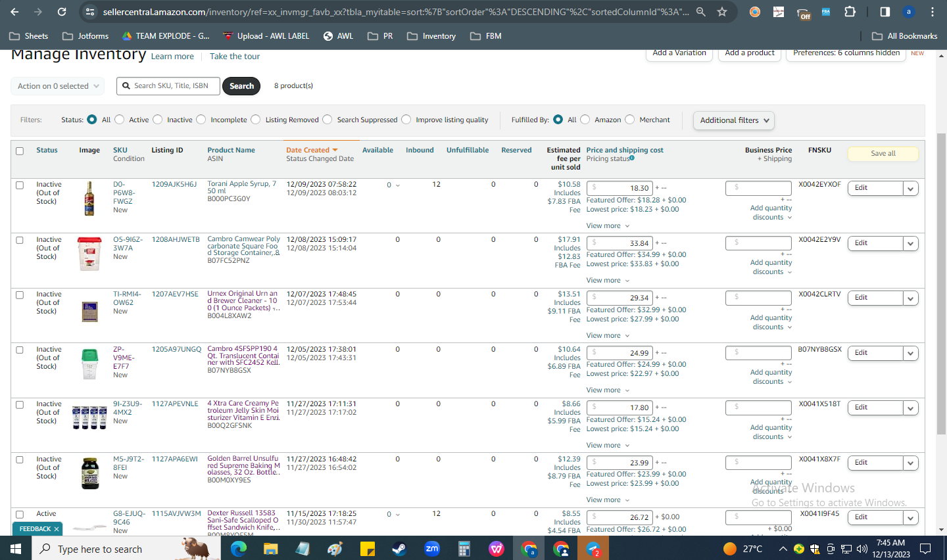Expand Add quantity discounts for Torani row
This screenshot has height=560, width=947.
click(x=771, y=212)
